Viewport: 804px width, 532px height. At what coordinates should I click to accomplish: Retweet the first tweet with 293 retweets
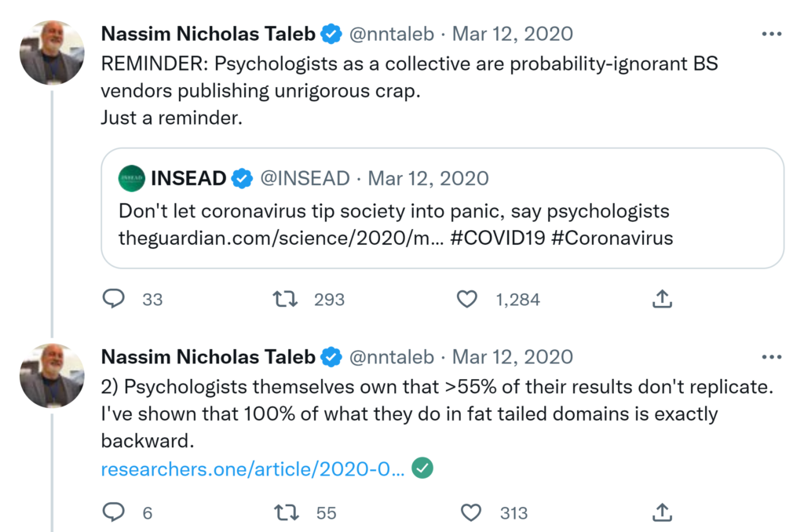[x=284, y=298]
